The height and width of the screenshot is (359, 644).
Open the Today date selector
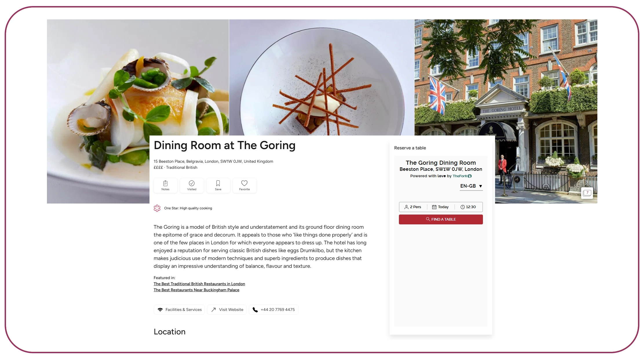[441, 207]
